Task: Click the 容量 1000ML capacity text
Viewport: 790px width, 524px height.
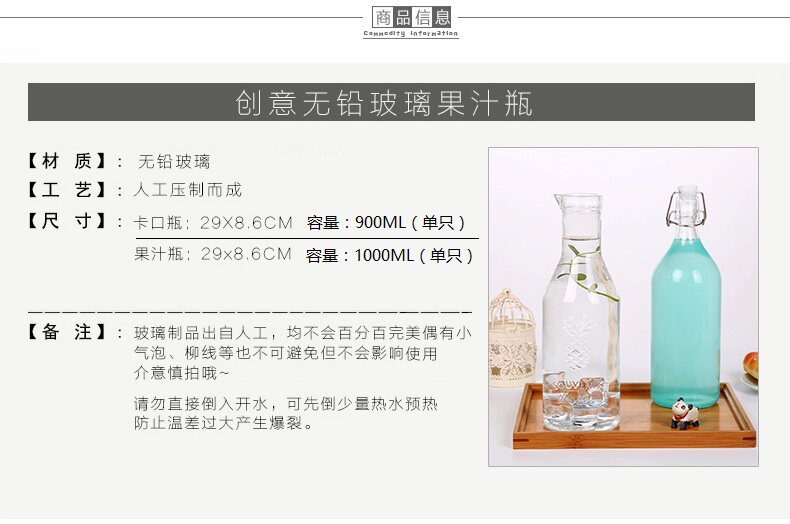Action: (389, 255)
